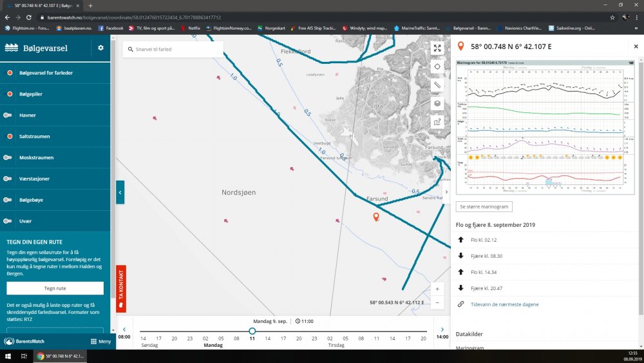Click the Flo kl. 14.34 row
Screen dimensions: 644x363
pyautogui.click(x=545, y=271)
